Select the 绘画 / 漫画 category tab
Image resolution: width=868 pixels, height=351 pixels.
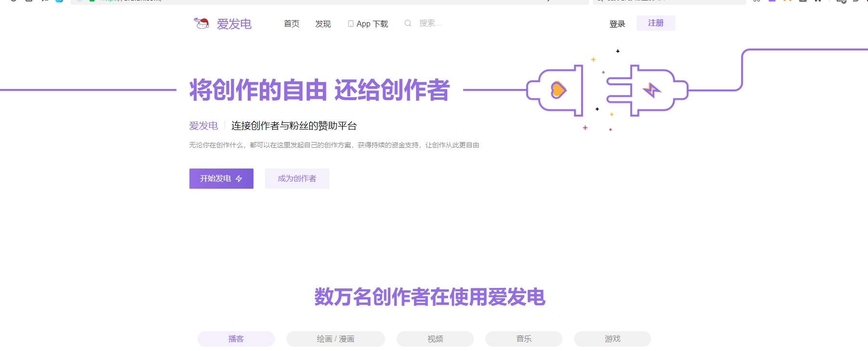pyautogui.click(x=335, y=339)
